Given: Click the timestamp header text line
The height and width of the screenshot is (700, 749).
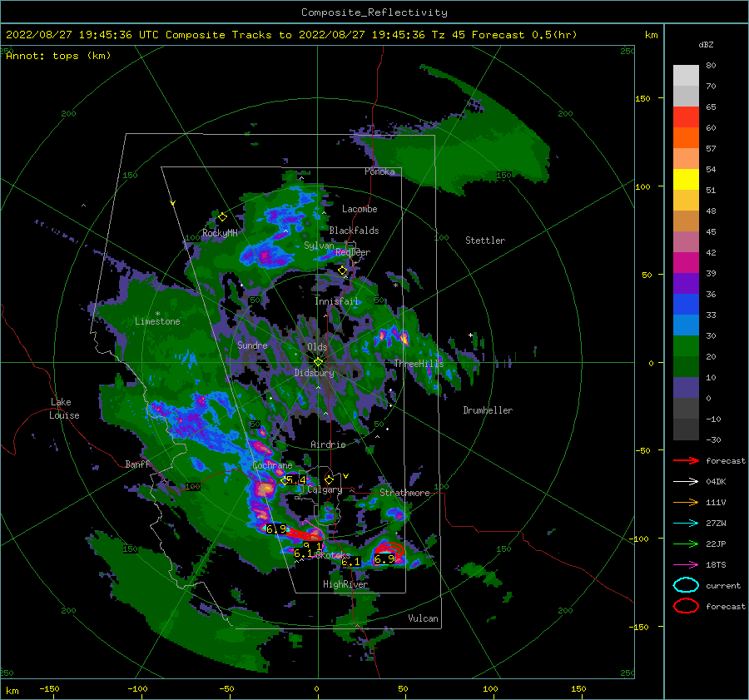Looking at the screenshot, I should click(x=291, y=35).
